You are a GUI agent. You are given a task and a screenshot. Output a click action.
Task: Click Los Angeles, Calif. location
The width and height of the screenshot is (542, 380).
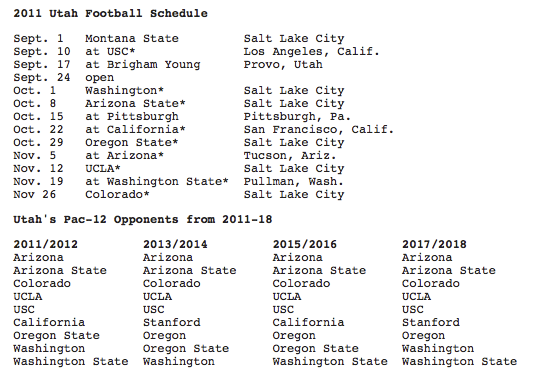[311, 52]
